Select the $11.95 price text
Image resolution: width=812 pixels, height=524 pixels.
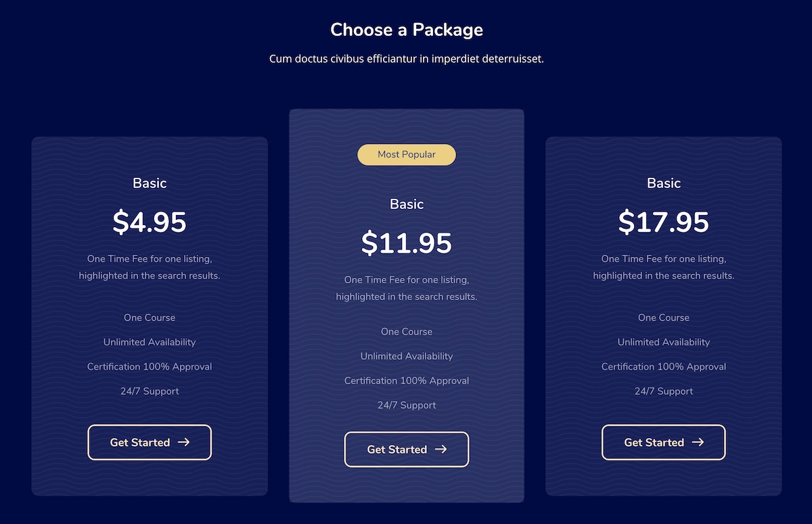407,243
